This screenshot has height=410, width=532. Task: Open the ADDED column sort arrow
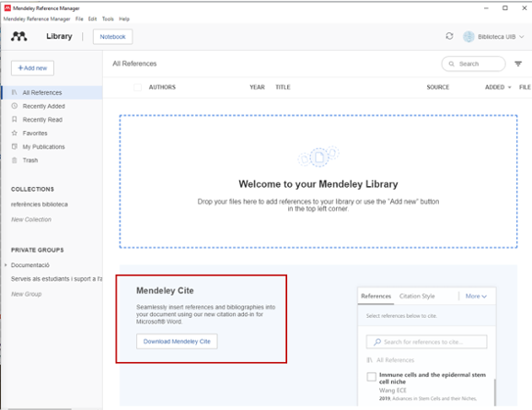point(509,88)
